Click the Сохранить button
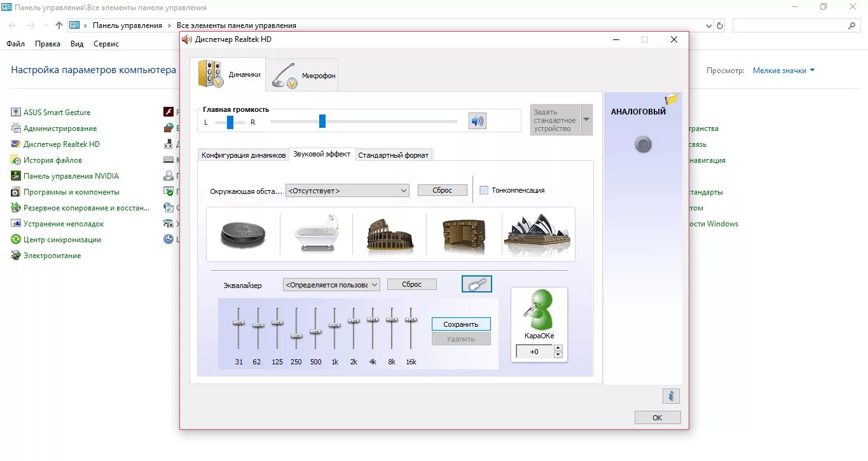The image size is (868, 461). pos(461,324)
